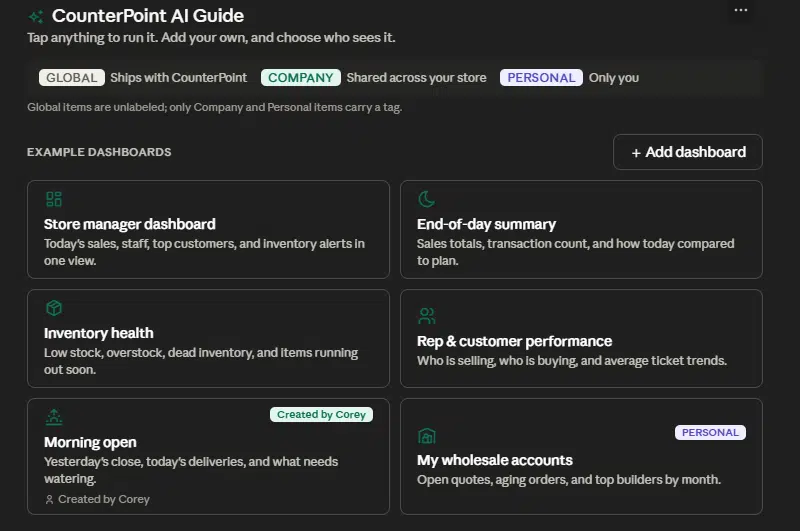Screen dimensions: 800x531
Task: Click 'Sales totals, transaction count' description
Action: tap(576, 252)
